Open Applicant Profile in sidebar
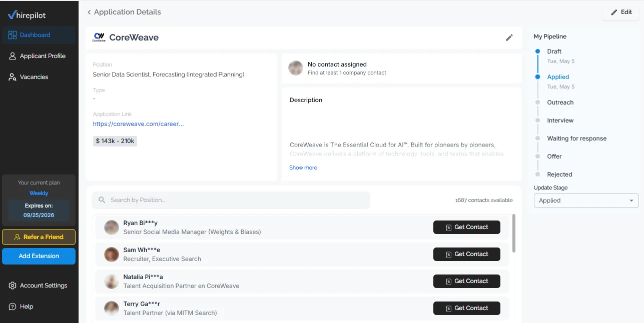 39,56
